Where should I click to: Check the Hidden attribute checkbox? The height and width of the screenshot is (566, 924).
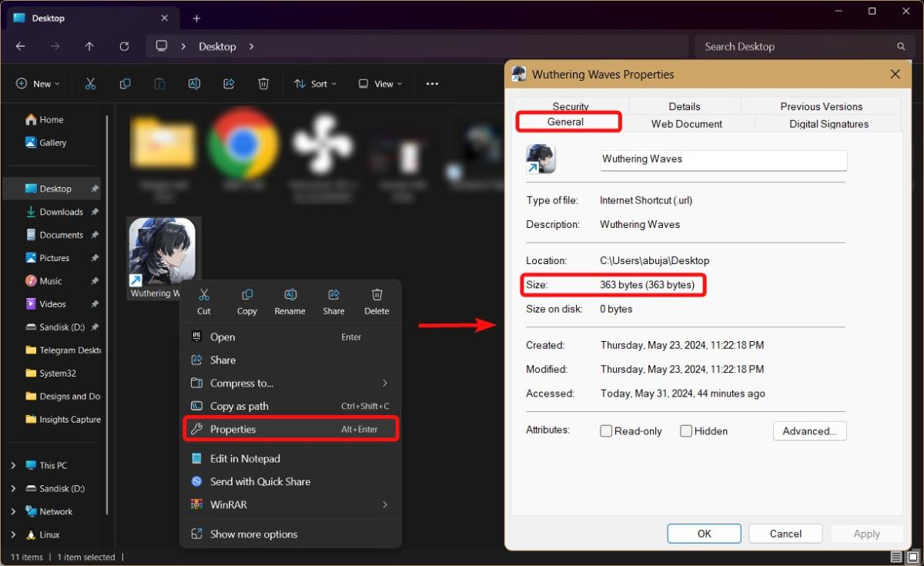point(686,431)
